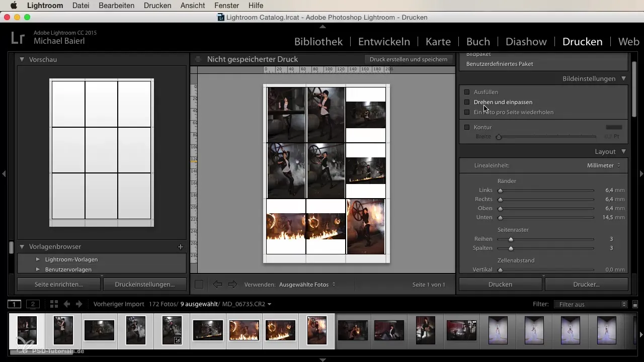Screen dimensions: 644x362
Task: Open the Apple menu
Action: [14, 6]
